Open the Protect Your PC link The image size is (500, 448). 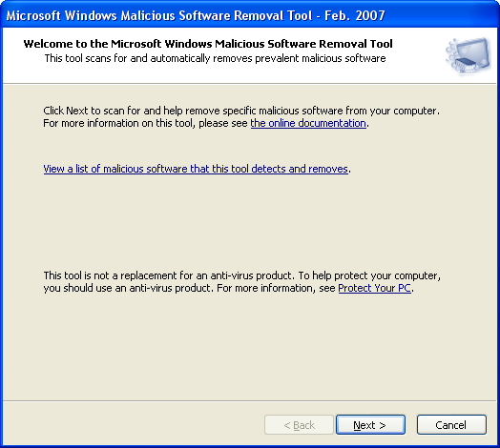click(x=374, y=288)
